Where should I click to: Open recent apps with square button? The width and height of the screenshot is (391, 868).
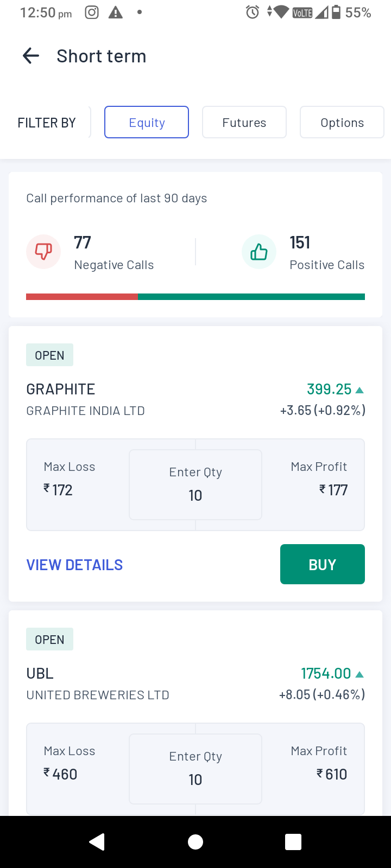pyautogui.click(x=293, y=841)
